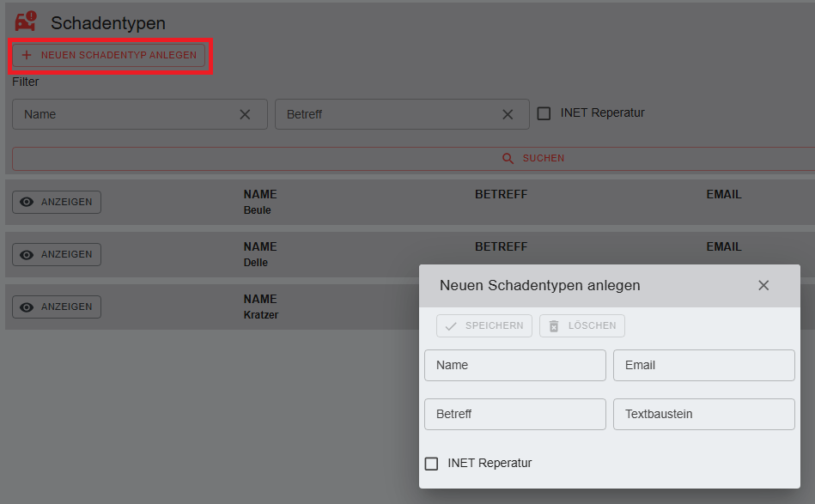815x504 pixels.
Task: Click eye icon in Beule row
Action: click(x=27, y=202)
